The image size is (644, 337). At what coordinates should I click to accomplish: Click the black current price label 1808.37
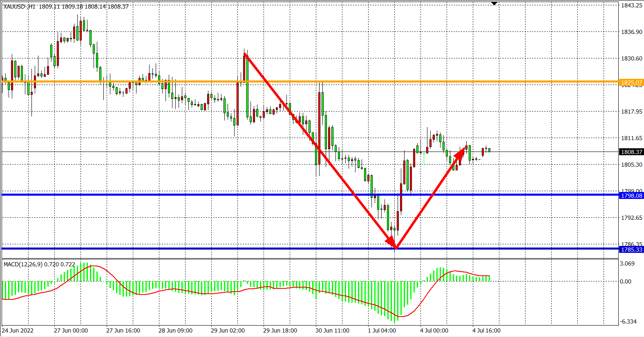tap(631, 152)
